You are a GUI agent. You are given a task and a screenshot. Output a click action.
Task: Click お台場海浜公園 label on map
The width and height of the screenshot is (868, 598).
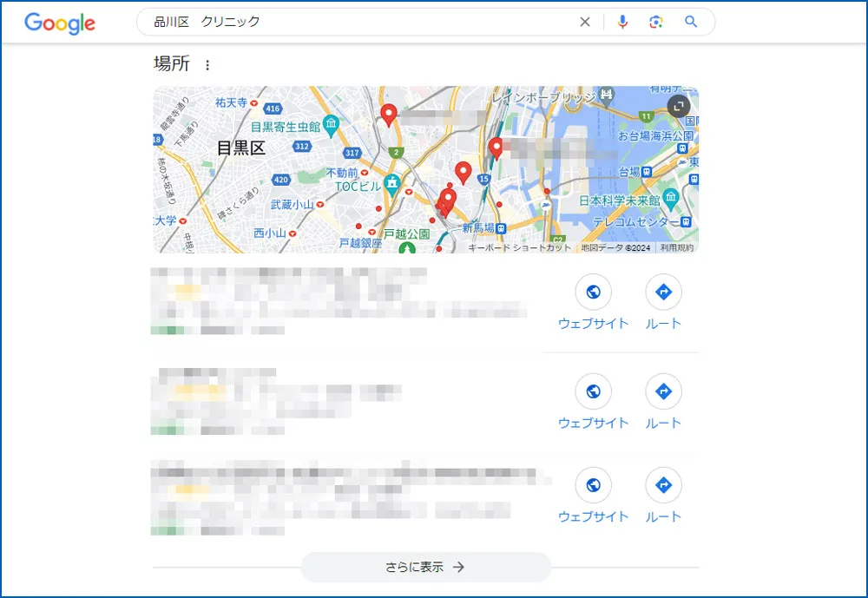[655, 135]
